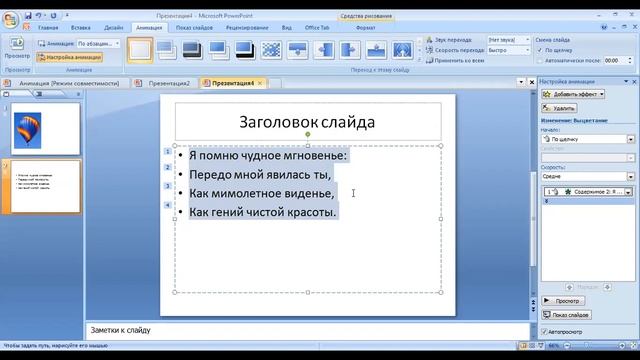Apply the right-arrow transition effect

pos(350,50)
